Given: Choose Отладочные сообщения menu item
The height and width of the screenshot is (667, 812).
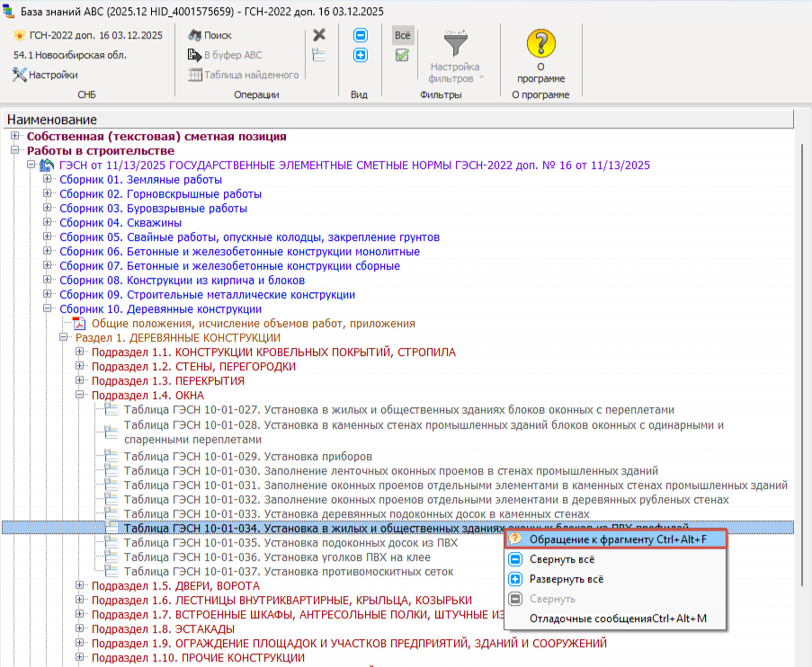Looking at the screenshot, I should 616,618.
